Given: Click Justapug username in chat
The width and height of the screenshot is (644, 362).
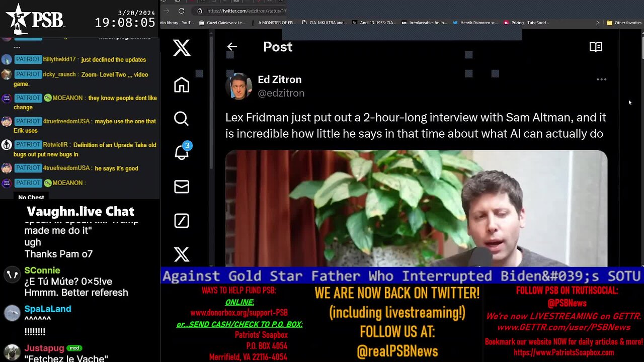Looking at the screenshot, I should point(44,348).
